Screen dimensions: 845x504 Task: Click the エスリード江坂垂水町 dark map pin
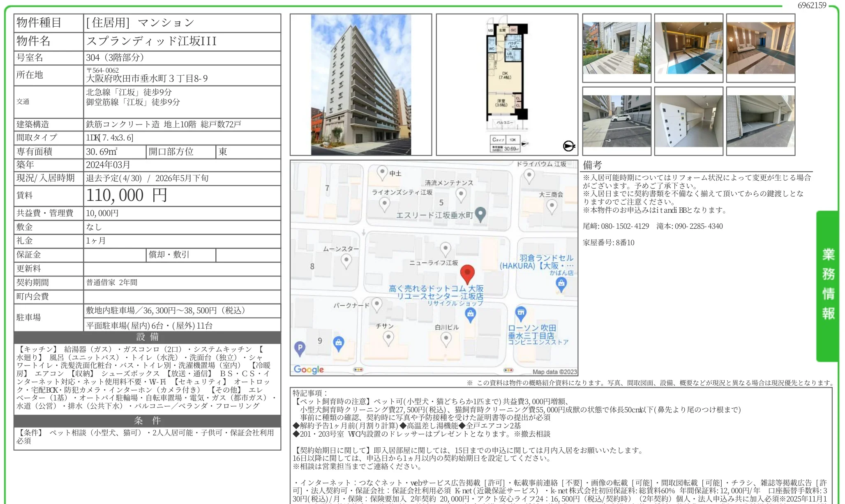480,214
